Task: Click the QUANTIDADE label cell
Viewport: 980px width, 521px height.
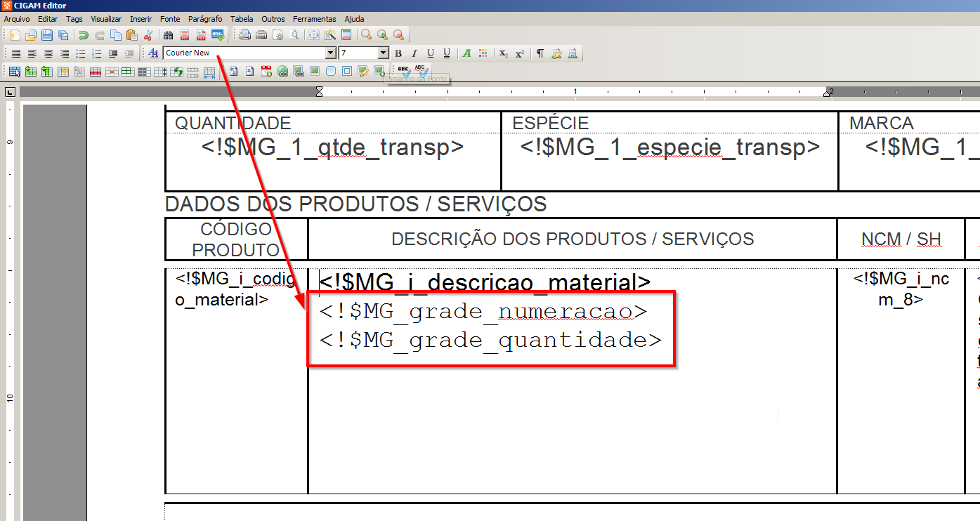Action: pyautogui.click(x=233, y=124)
